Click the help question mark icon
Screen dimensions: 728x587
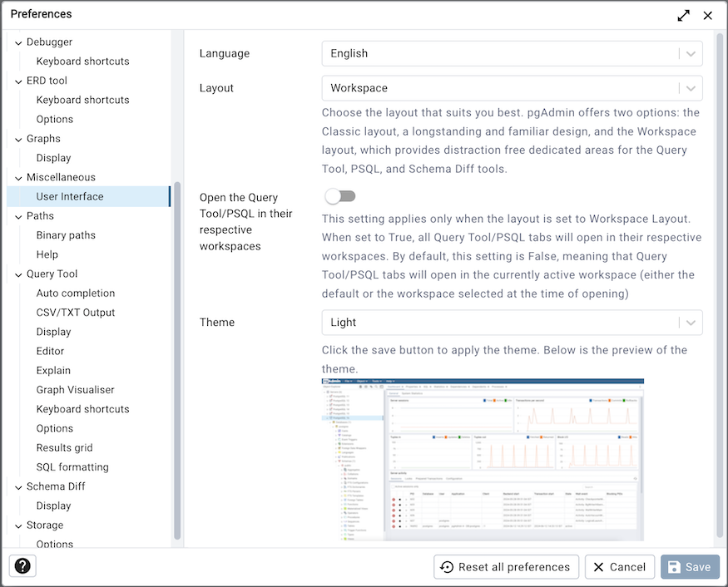tap(22, 566)
